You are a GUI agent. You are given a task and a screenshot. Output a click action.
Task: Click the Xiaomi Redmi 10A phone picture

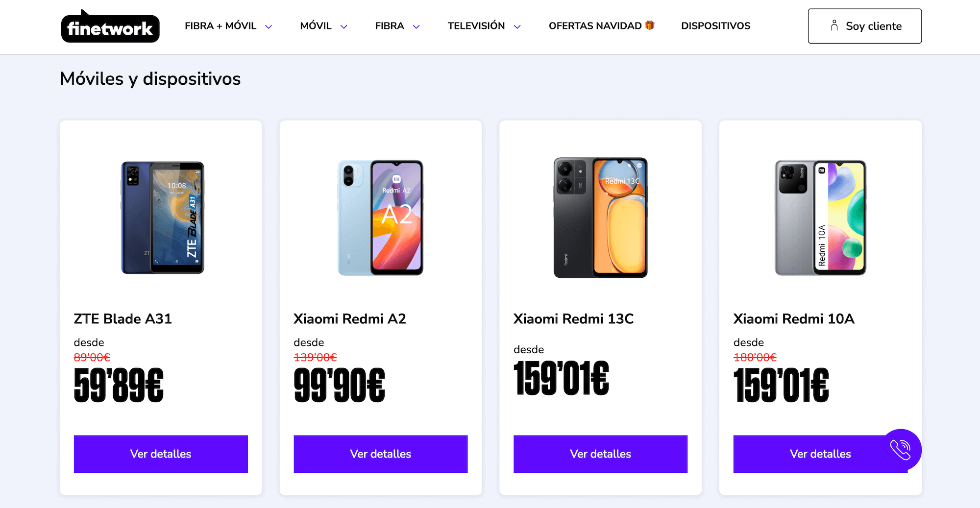coord(820,218)
